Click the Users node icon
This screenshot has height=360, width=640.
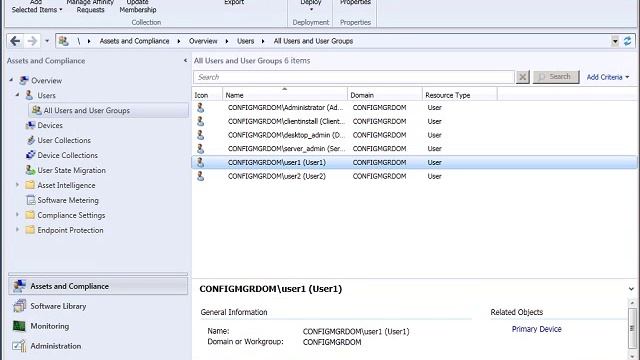29,95
